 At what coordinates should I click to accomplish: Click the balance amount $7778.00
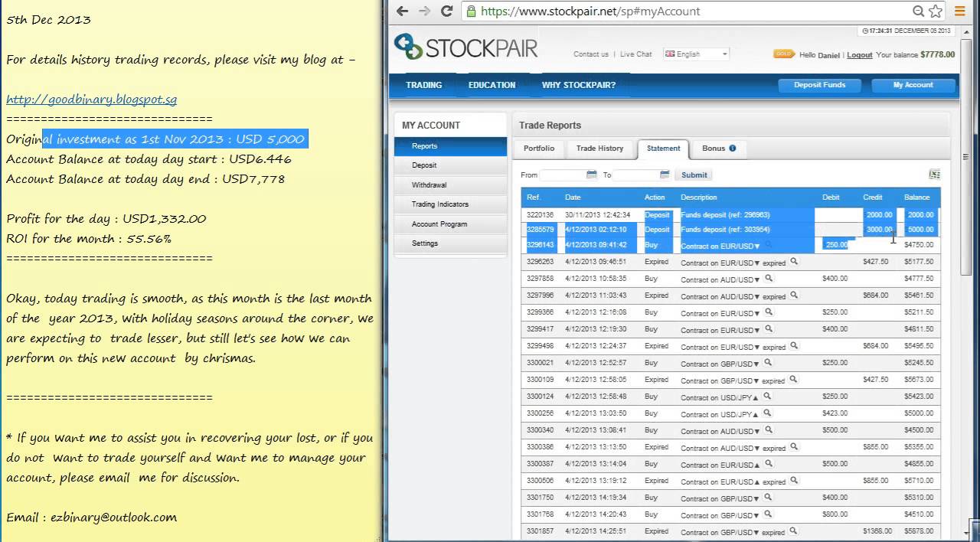click(x=938, y=54)
